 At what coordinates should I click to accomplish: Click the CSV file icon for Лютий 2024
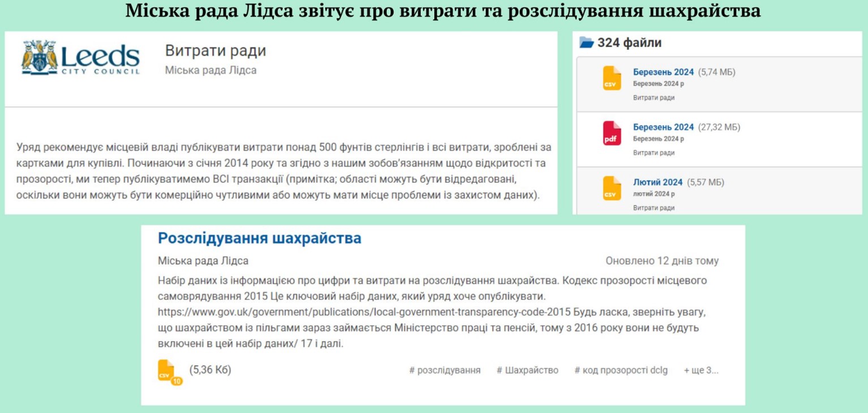(612, 188)
